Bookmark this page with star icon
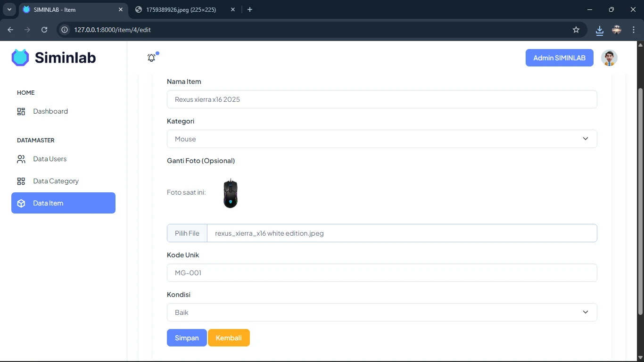Screen dimensions: 644x362 coord(576,30)
